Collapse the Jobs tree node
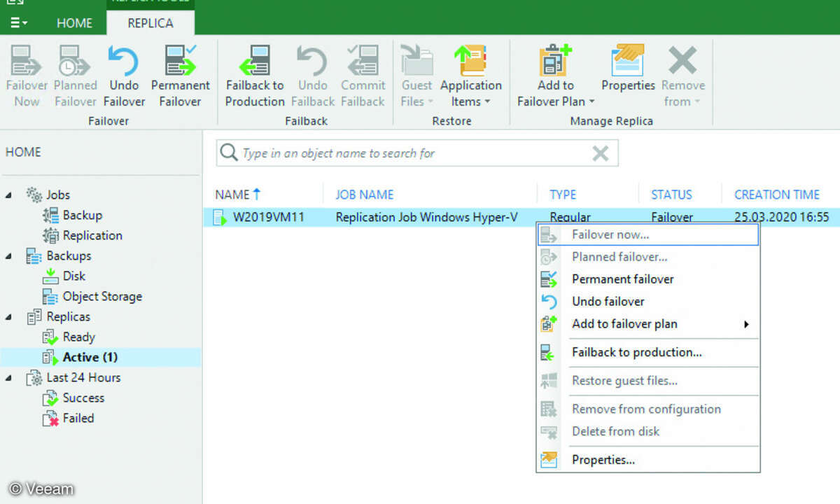Image resolution: width=840 pixels, height=504 pixels. (9, 195)
